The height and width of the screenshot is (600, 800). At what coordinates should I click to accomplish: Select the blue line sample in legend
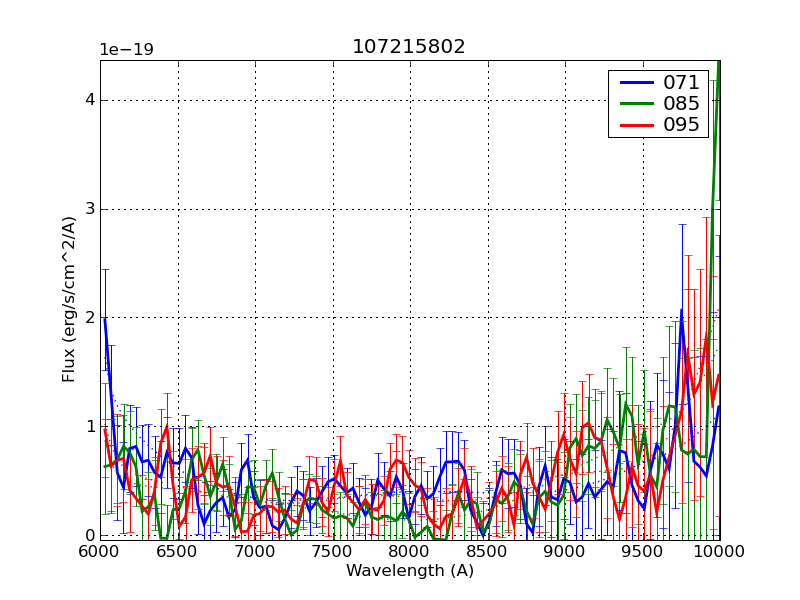636,83
